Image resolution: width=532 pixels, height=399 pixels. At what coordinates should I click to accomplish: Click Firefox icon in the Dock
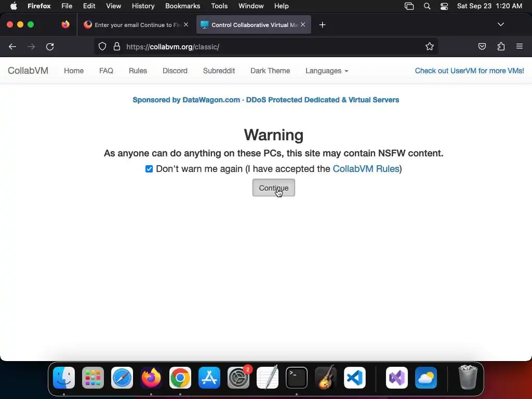pos(151,378)
